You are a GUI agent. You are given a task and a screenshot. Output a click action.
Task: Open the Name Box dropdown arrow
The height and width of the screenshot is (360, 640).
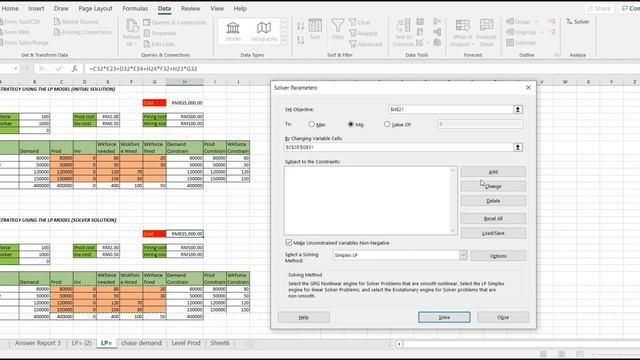16,69
